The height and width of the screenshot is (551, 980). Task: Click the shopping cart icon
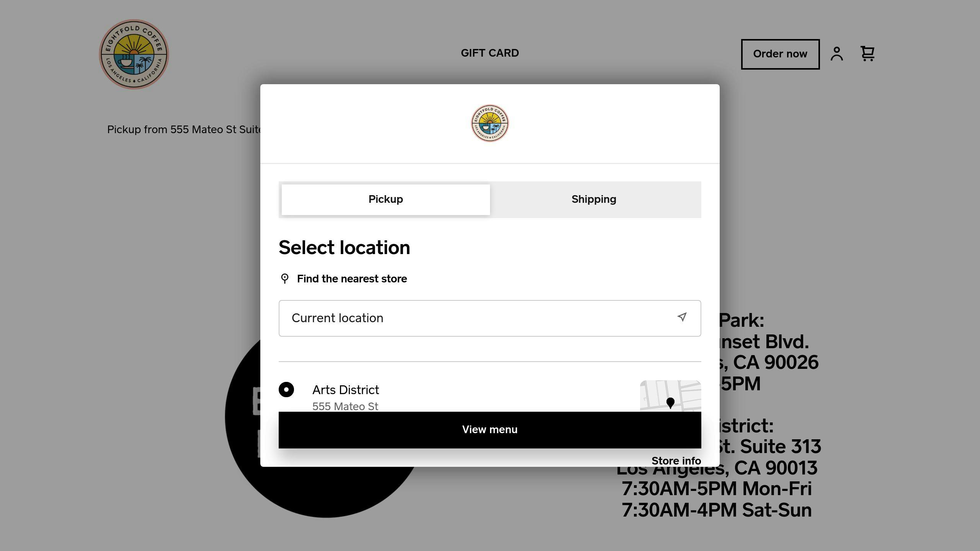point(867,53)
